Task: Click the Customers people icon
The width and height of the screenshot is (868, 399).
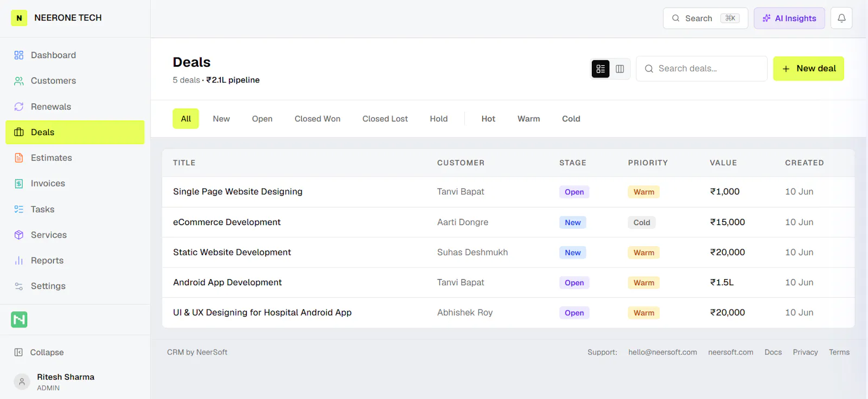Action: click(19, 81)
